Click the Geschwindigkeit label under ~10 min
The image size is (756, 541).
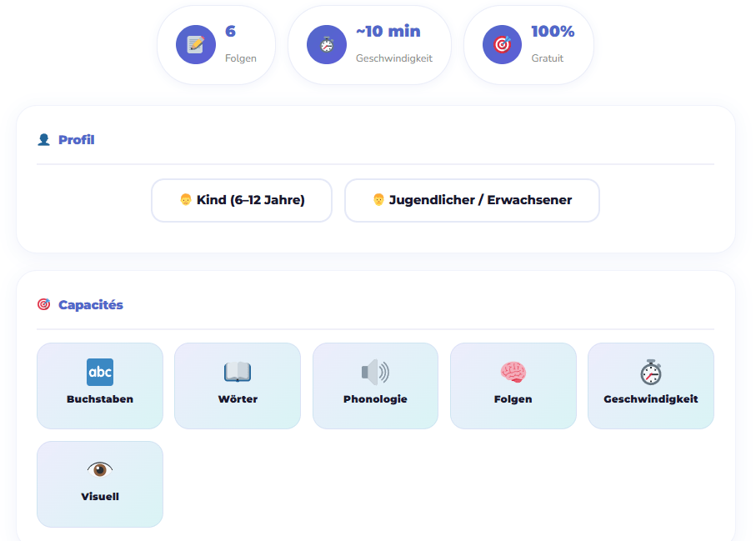(x=394, y=58)
